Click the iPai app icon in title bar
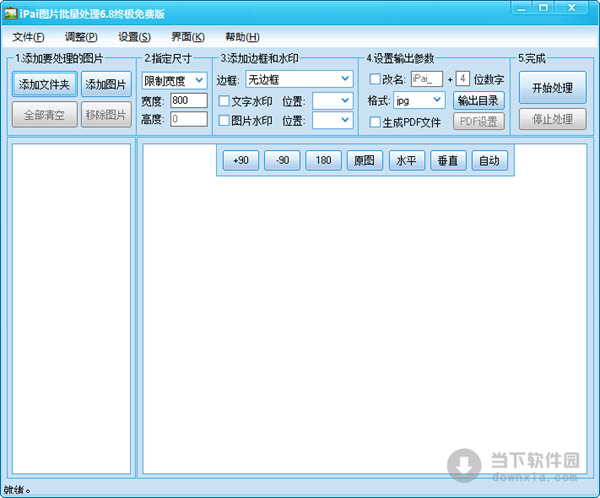 coord(11,8)
